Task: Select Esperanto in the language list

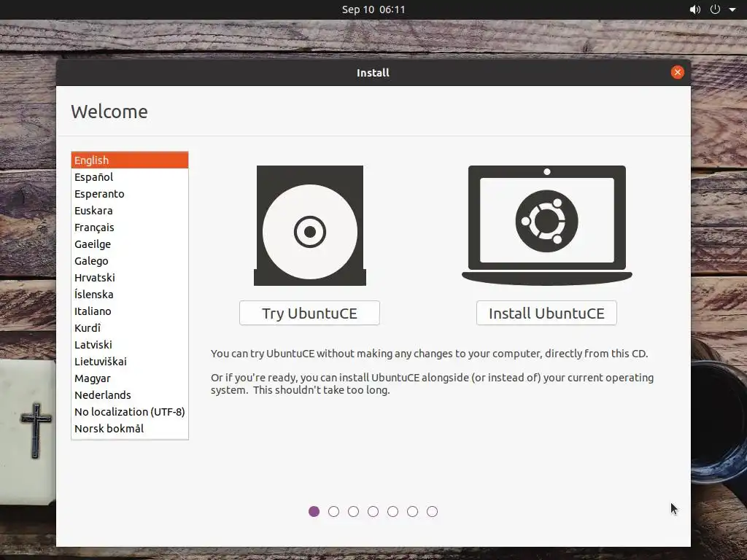Action: pyautogui.click(x=130, y=194)
